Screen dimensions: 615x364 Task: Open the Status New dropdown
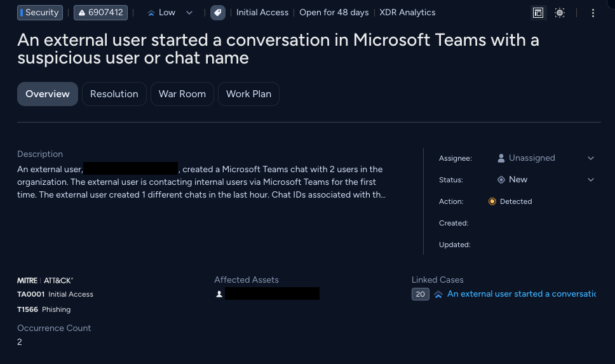[x=546, y=180]
